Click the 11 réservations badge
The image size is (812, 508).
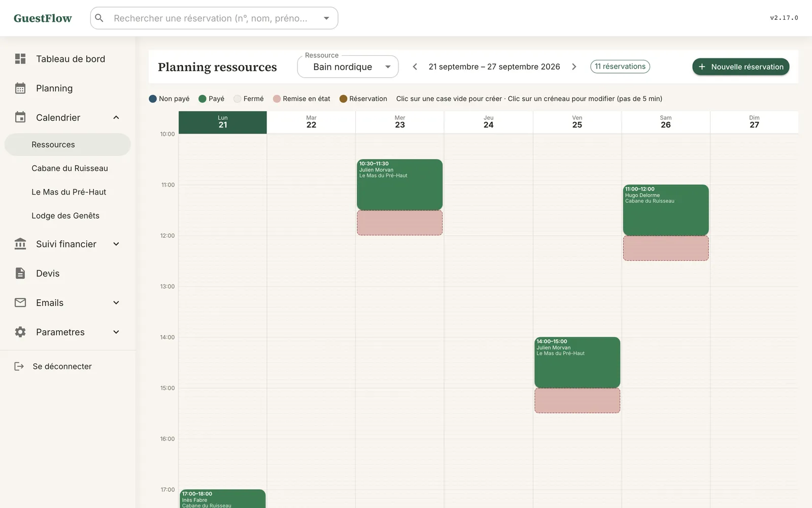click(620, 67)
